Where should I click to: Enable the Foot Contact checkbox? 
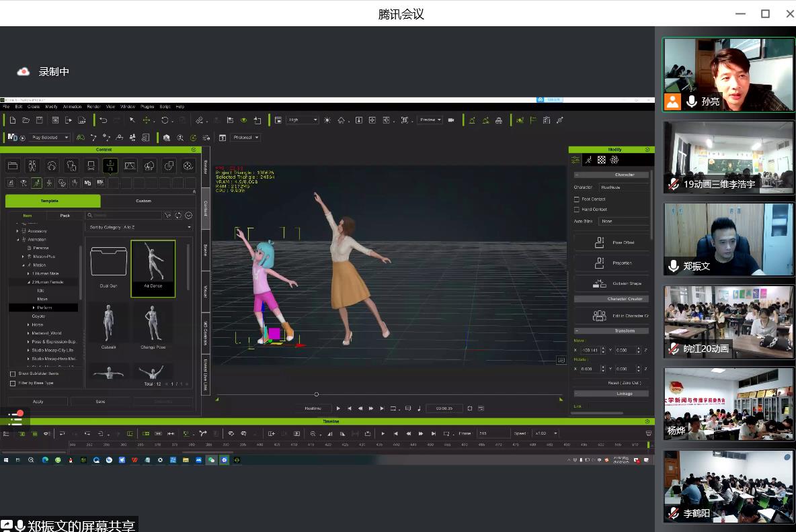coord(577,199)
